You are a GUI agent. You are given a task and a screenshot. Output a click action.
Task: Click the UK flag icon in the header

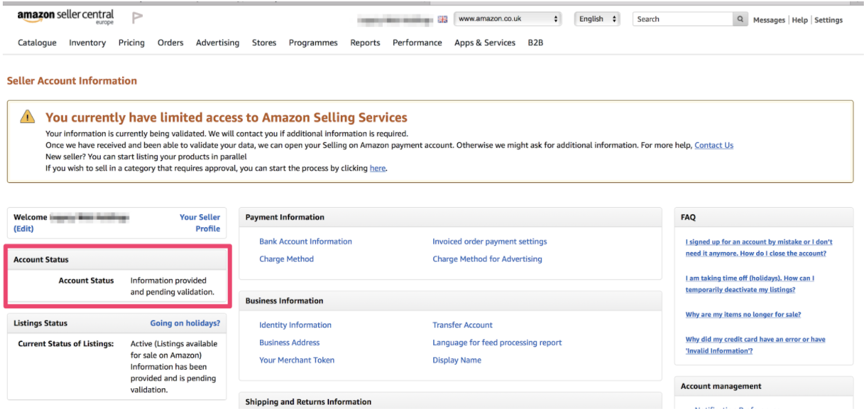[x=442, y=19]
